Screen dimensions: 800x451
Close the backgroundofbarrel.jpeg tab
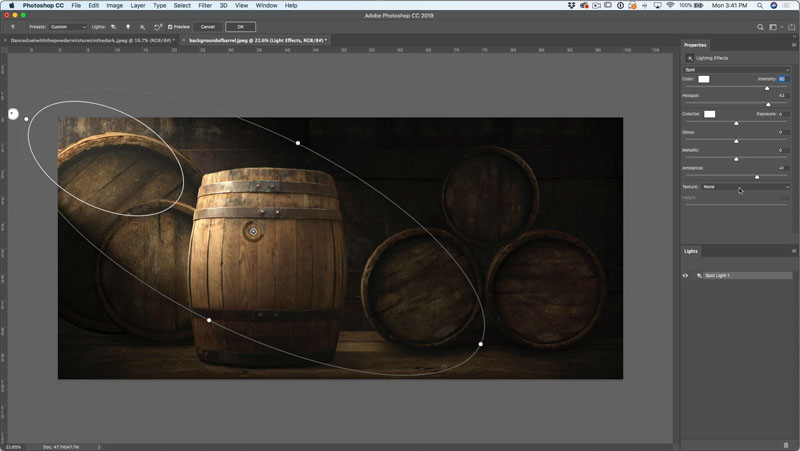tap(184, 40)
